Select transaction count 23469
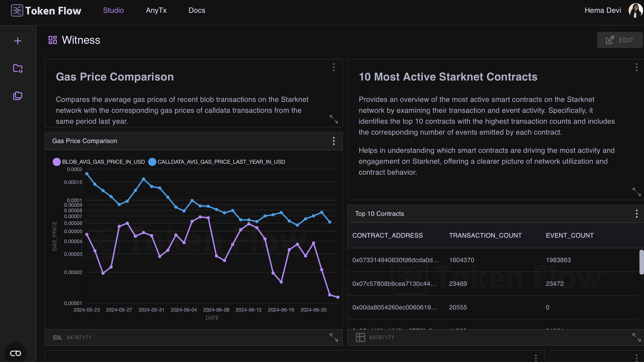644x362 pixels. pos(458,284)
